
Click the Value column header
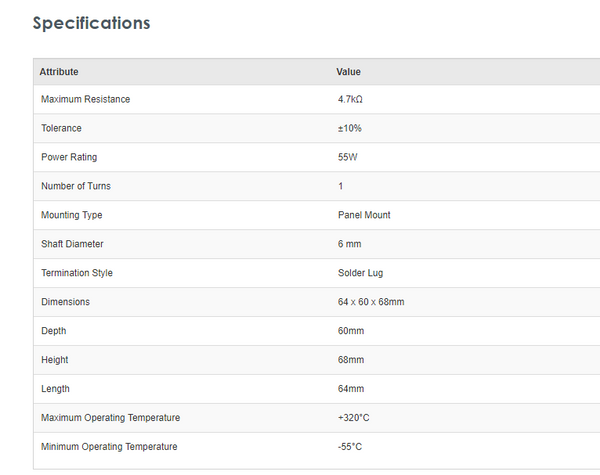point(348,72)
